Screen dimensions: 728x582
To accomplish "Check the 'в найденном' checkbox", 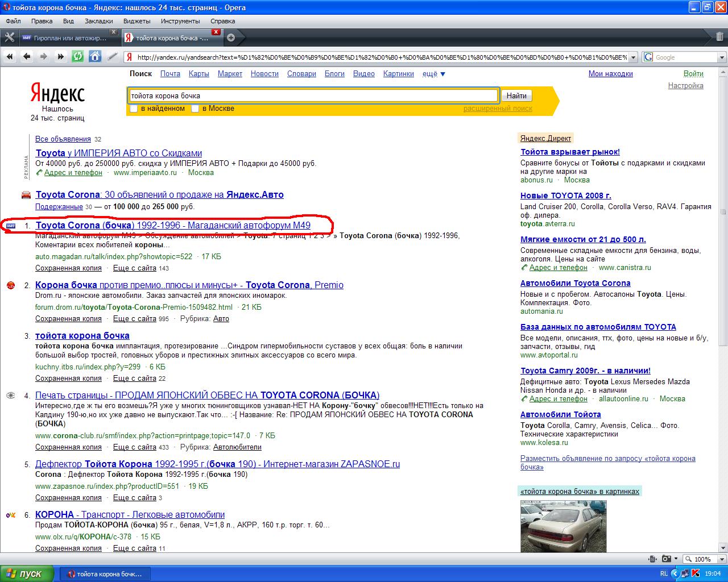I will (x=134, y=109).
